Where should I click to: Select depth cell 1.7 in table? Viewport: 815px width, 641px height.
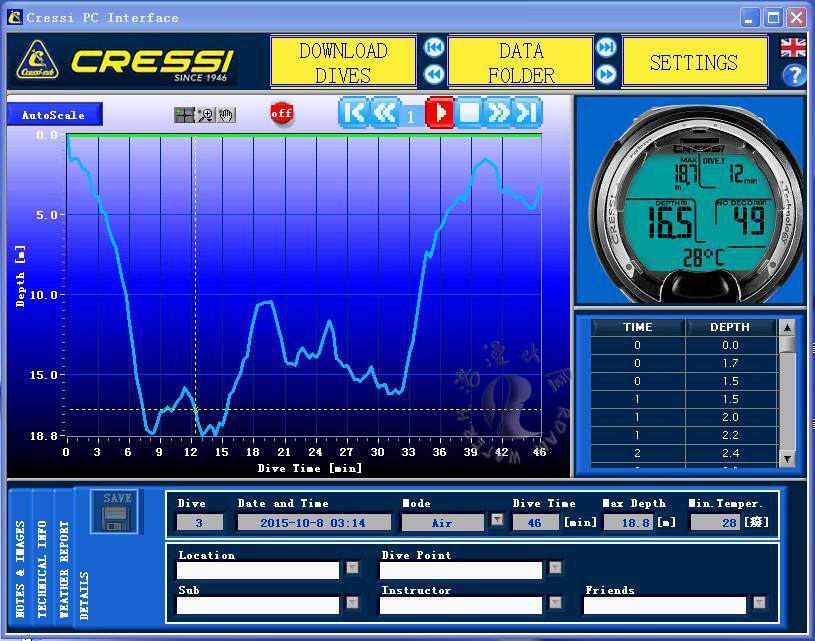[730, 363]
